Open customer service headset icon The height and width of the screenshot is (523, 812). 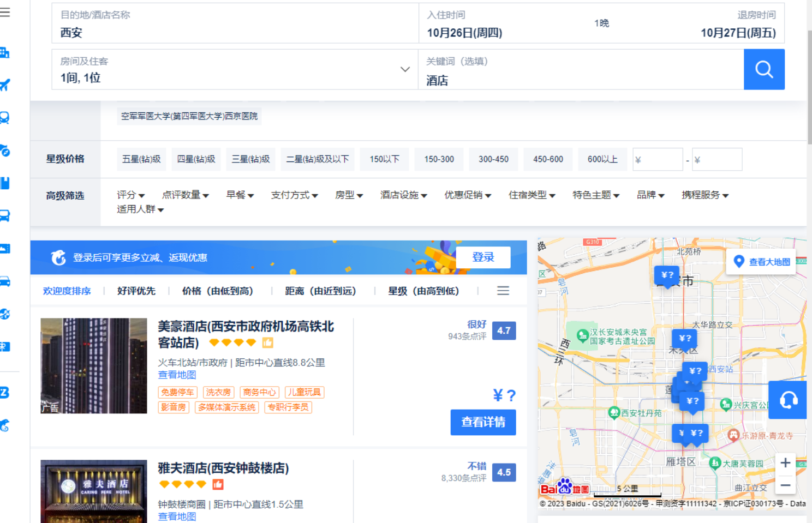pos(787,400)
